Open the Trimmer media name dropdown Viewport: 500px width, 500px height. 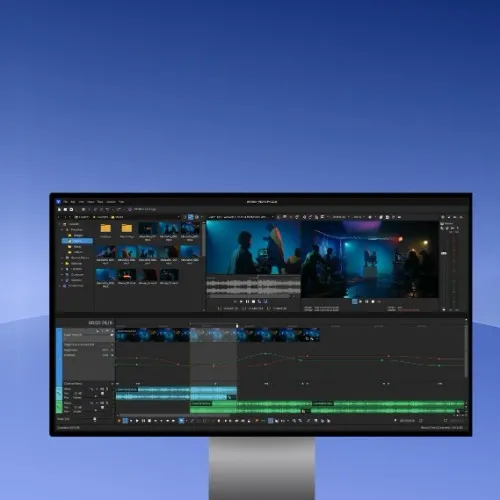click(x=273, y=217)
